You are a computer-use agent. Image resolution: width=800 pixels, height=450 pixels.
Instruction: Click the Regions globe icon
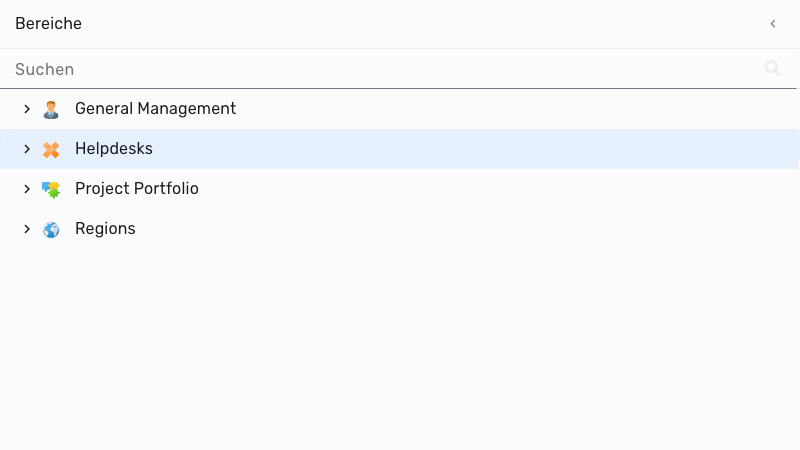[x=51, y=230]
